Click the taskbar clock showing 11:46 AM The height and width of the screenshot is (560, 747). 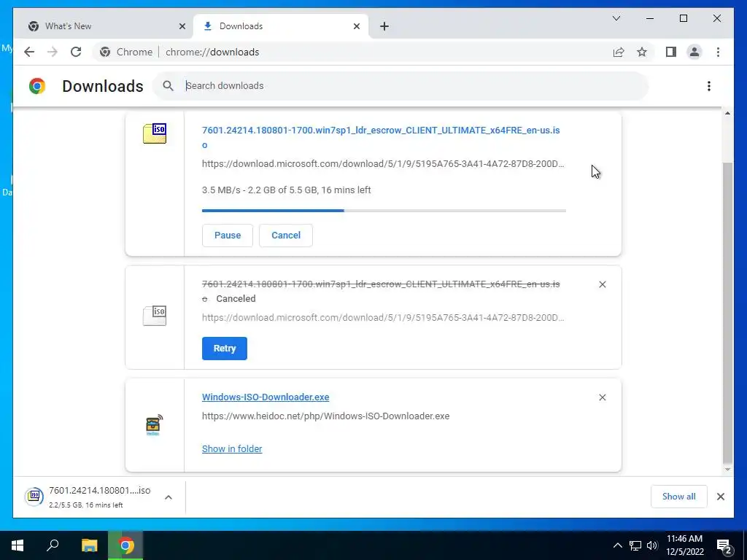coord(684,545)
